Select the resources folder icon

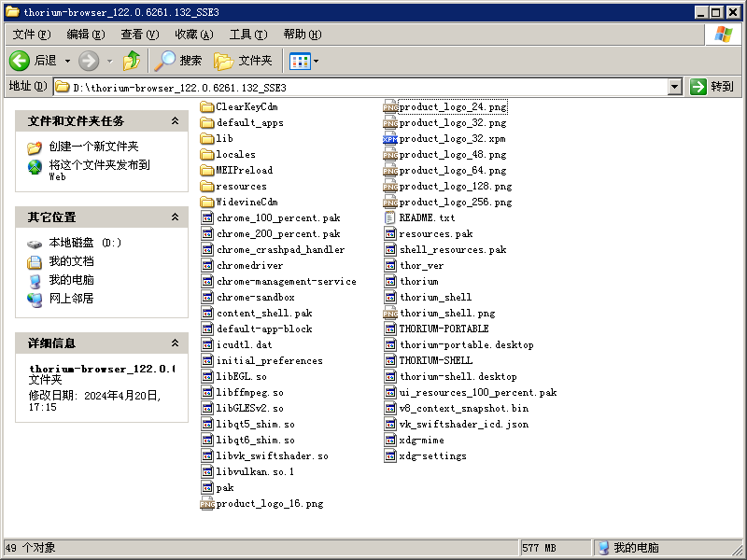207,186
